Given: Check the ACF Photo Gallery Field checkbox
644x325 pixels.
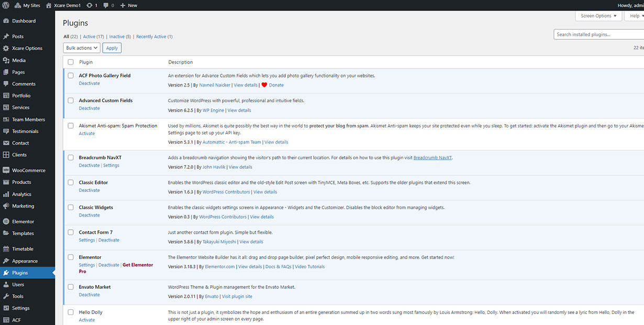Looking at the screenshot, I should point(71,75).
